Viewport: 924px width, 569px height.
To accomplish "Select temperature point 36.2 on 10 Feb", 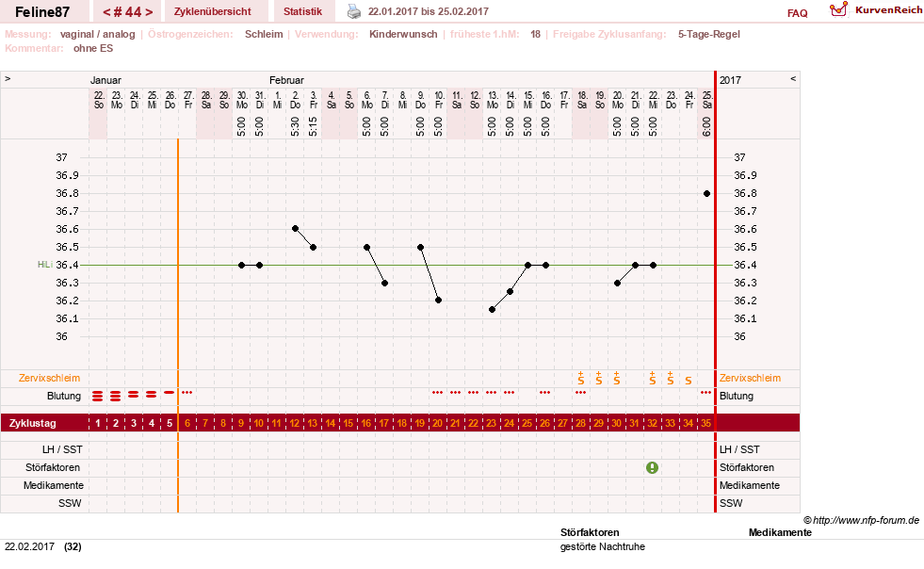I will click(x=438, y=301).
